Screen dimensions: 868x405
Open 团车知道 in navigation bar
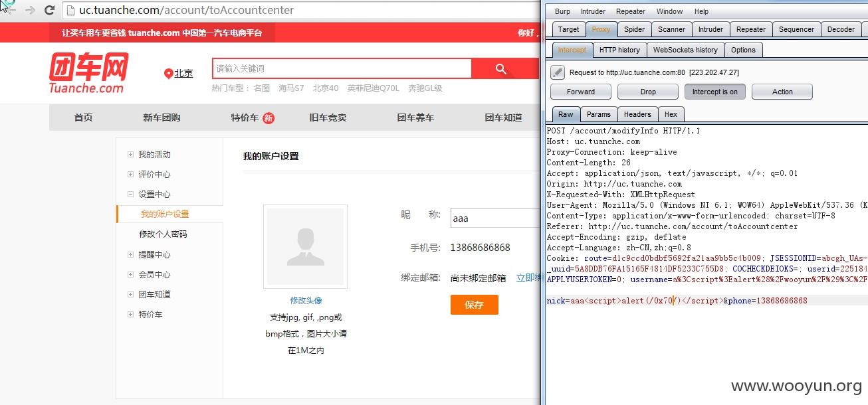click(503, 118)
